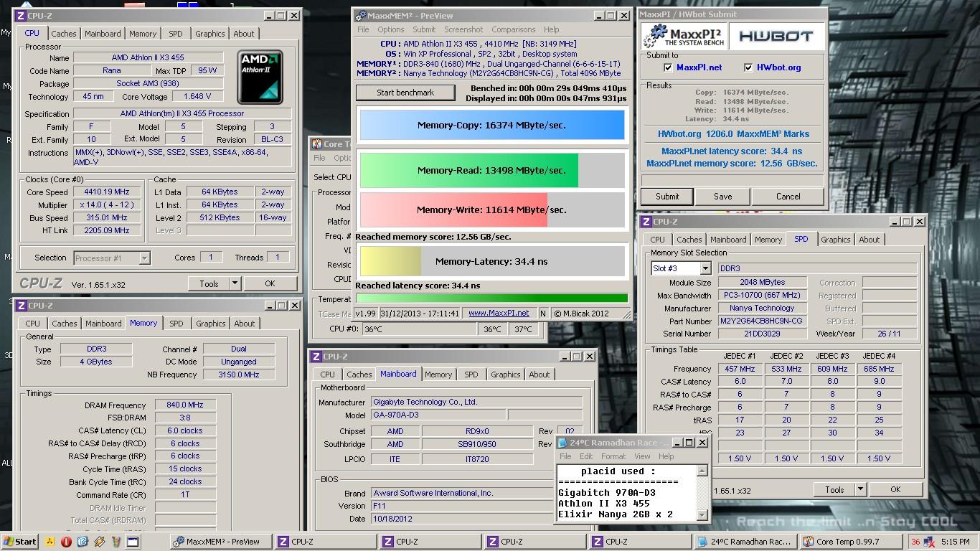Open the Caches tab in CPU-Z CPU window
This screenshot has height=551, width=980.
pos(64,33)
